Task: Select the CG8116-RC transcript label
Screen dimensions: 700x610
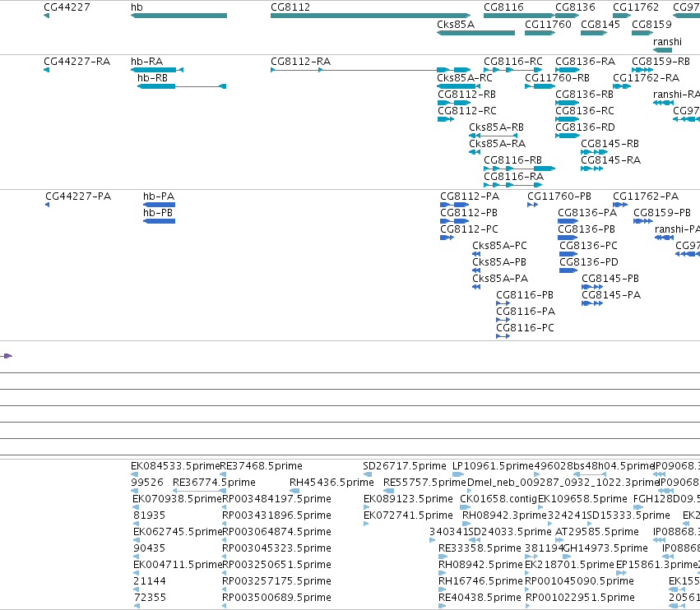Action: pos(513,62)
